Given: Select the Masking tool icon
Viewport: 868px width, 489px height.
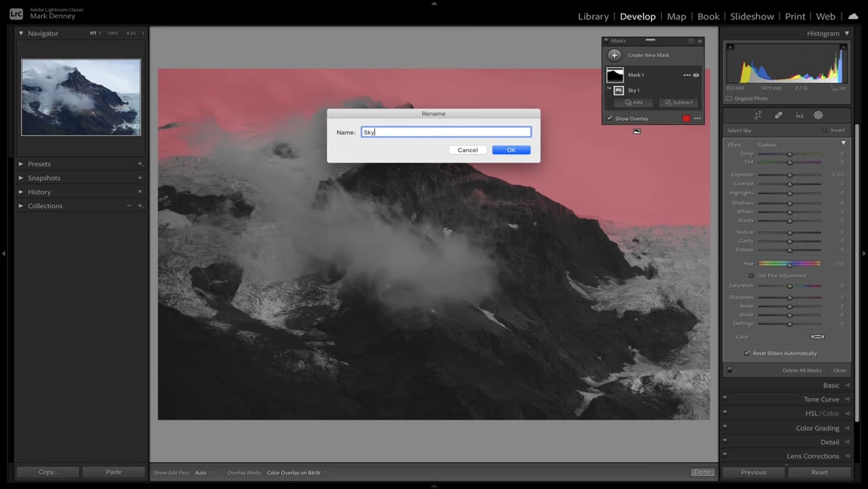Looking at the screenshot, I should [818, 115].
